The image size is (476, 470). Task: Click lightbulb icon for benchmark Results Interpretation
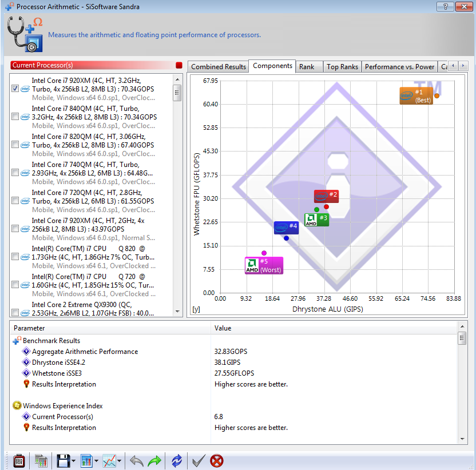pyautogui.click(x=26, y=384)
